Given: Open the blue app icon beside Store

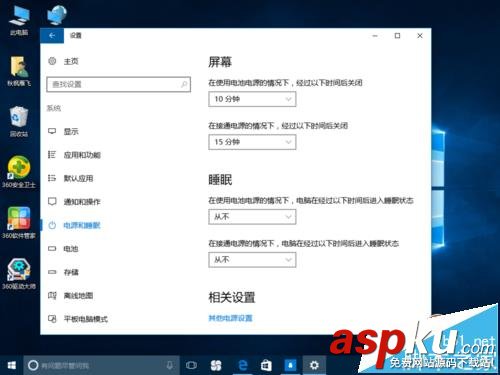Looking at the screenshot, I should (x=290, y=365).
